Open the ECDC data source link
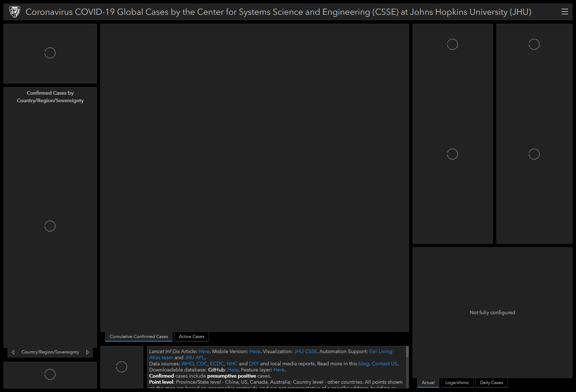The image size is (576, 392). point(217,364)
